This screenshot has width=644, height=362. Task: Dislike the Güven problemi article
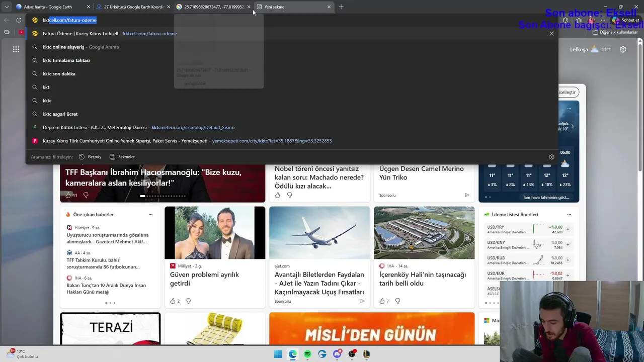[188, 301]
